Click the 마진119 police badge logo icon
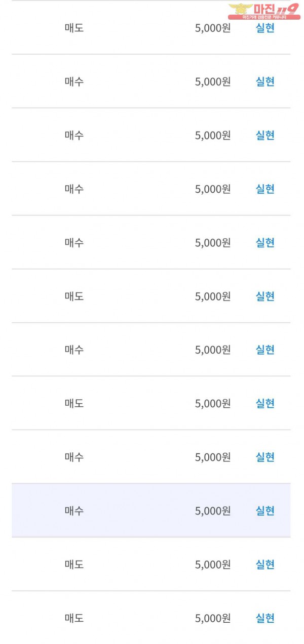304x644 pixels. point(240,9)
